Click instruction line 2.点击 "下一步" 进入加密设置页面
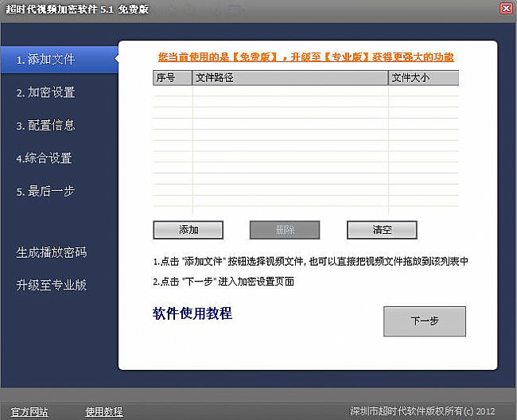Screen dimensions: 517x420 pos(224,282)
